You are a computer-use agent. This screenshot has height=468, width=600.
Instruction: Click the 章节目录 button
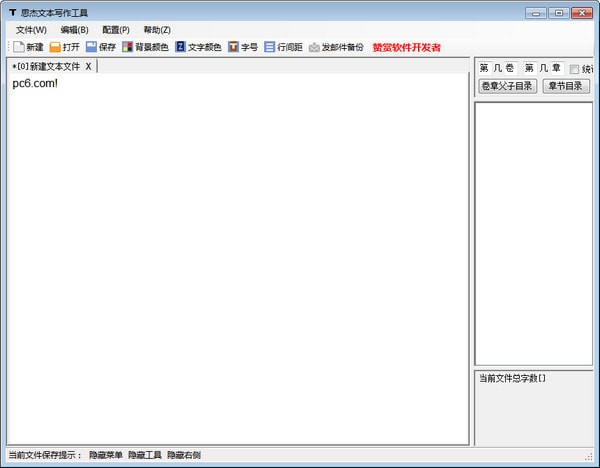pos(566,86)
